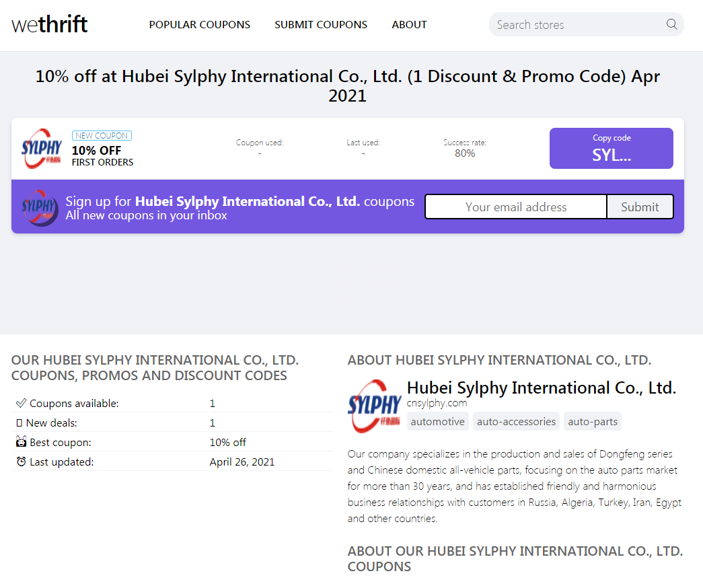Open Popular Coupons menu item
Image resolution: width=703 pixels, height=588 pixels.
click(x=200, y=25)
